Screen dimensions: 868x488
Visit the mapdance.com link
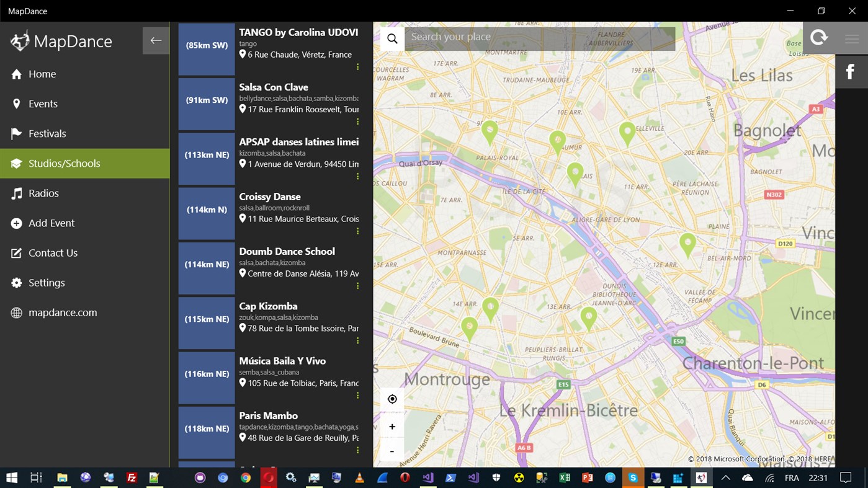point(85,313)
